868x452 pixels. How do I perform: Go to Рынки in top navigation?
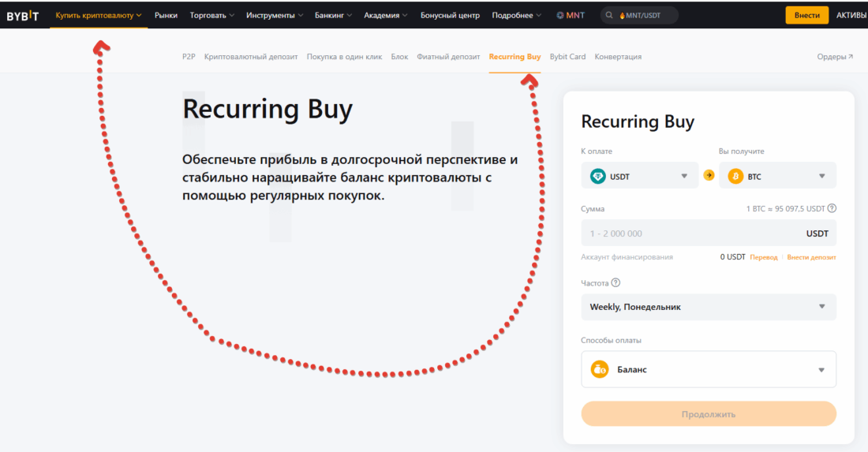click(166, 16)
